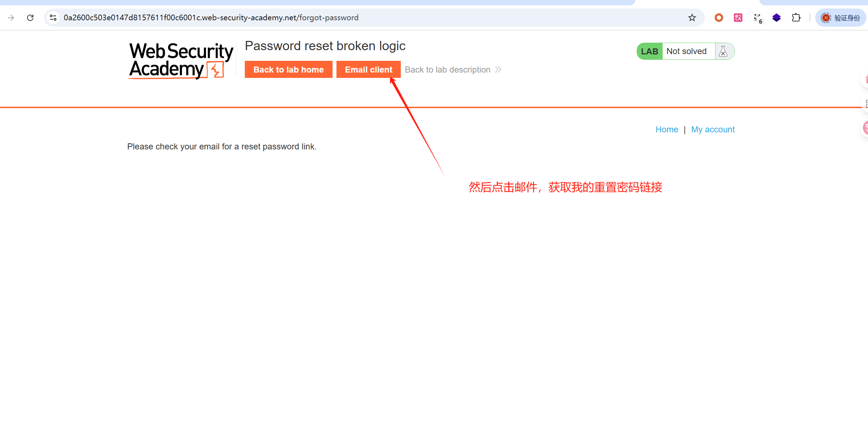Open the orange circle extension icon
Viewport: 868px width, 424px height.
(x=719, y=17)
